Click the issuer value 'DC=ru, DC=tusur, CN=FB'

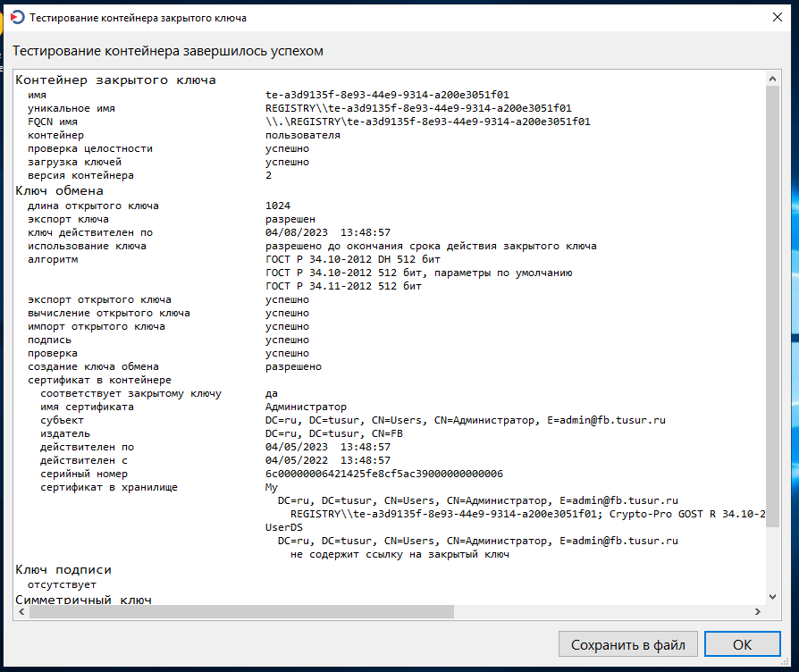[x=333, y=433]
